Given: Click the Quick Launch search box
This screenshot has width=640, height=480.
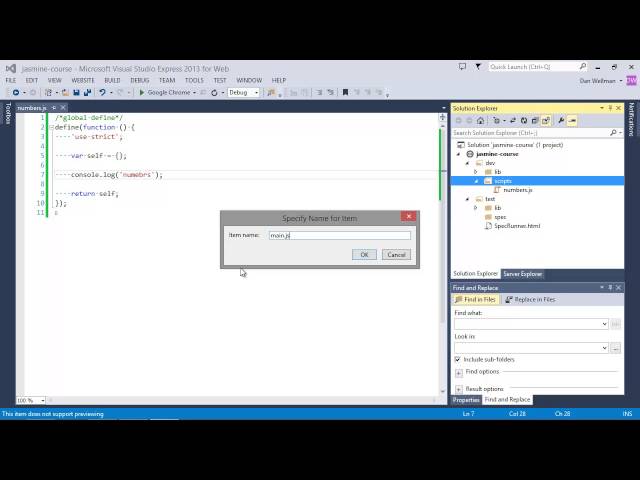Looking at the screenshot, I should pyautogui.click(x=537, y=67).
